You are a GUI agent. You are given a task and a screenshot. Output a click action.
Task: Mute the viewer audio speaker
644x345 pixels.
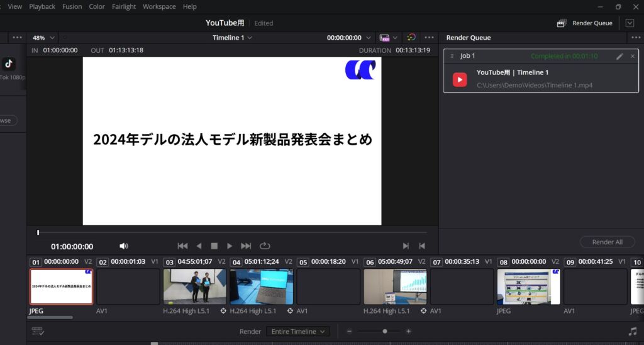pos(124,246)
